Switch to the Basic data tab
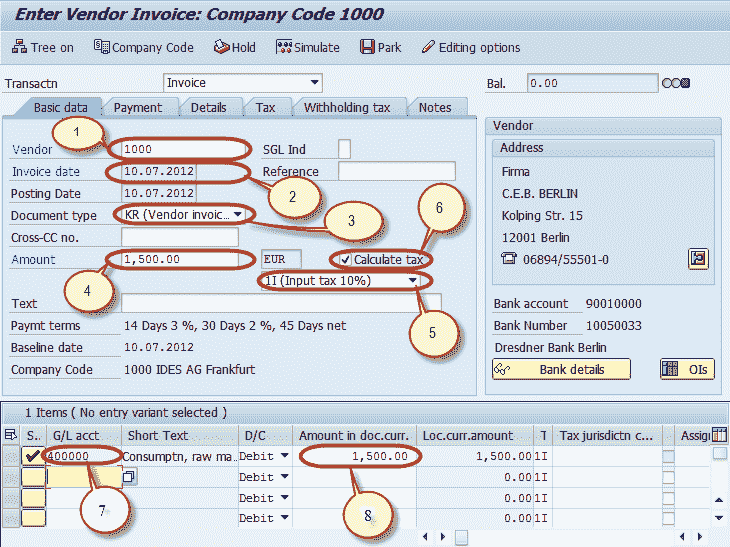This screenshot has width=730, height=547. [61, 108]
